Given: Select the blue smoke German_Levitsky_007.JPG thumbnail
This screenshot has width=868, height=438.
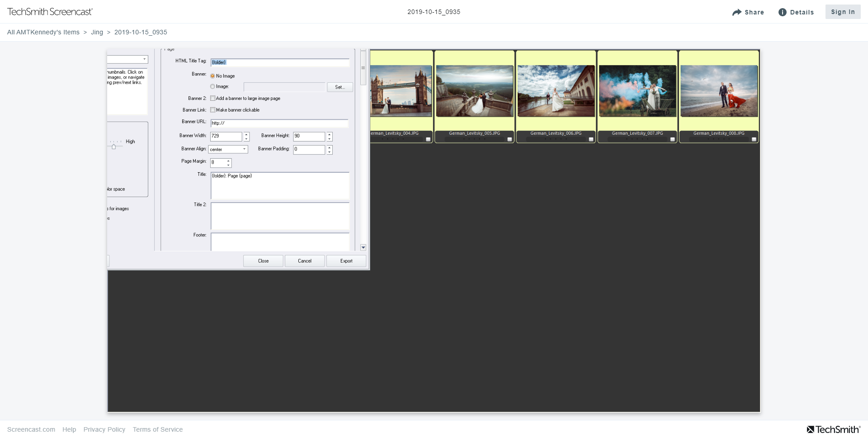Looking at the screenshot, I should (637, 91).
